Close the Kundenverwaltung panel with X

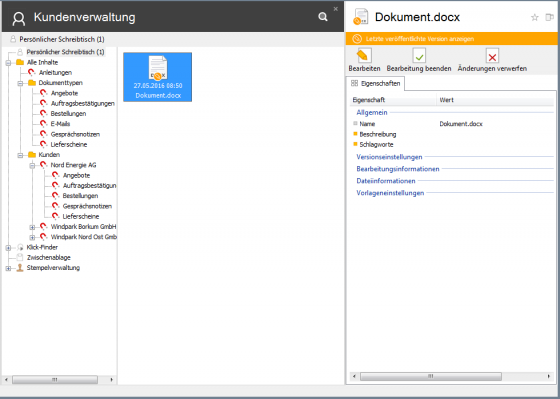[335, 9]
